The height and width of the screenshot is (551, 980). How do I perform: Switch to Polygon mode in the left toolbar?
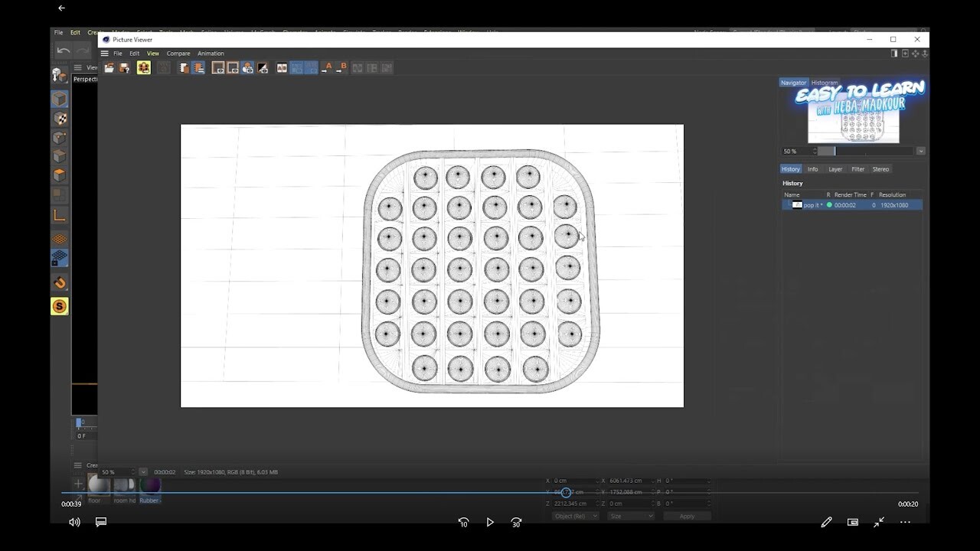pos(60,174)
